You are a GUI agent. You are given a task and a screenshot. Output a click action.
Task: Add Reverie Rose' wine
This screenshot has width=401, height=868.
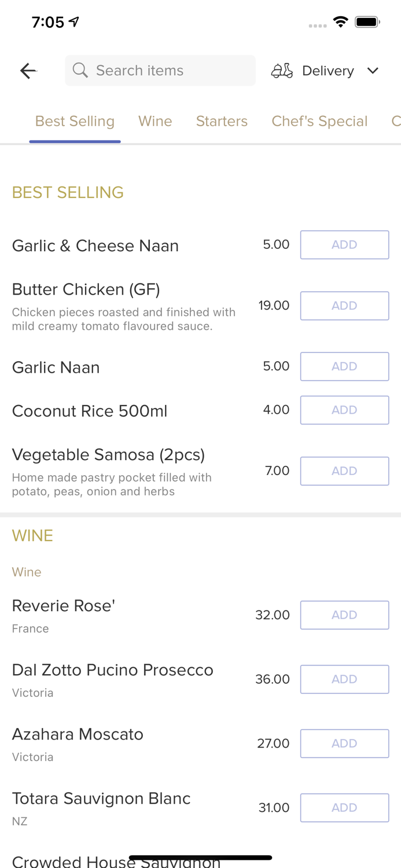pyautogui.click(x=344, y=615)
